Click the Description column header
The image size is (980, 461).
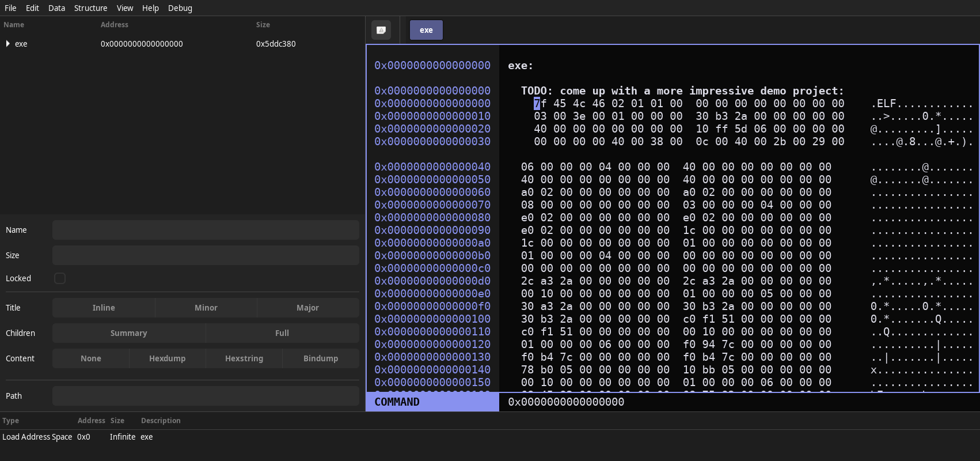point(161,421)
